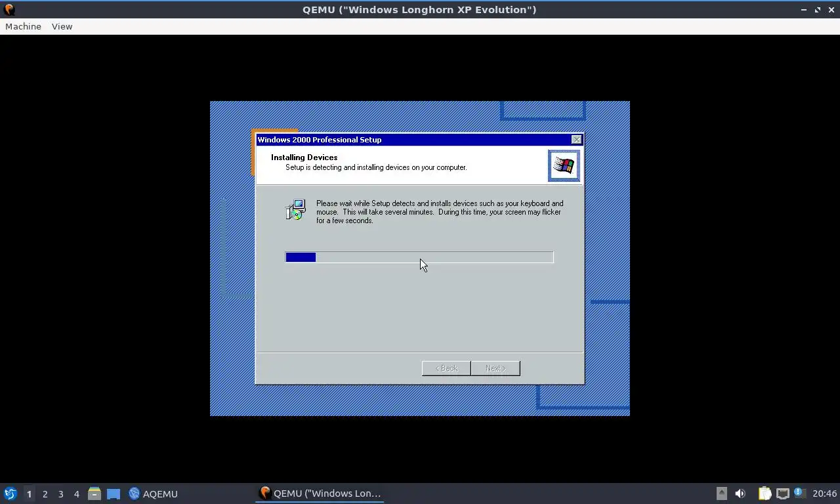Click the disabled Back button
Image resolution: width=840 pixels, height=504 pixels.
tap(446, 368)
